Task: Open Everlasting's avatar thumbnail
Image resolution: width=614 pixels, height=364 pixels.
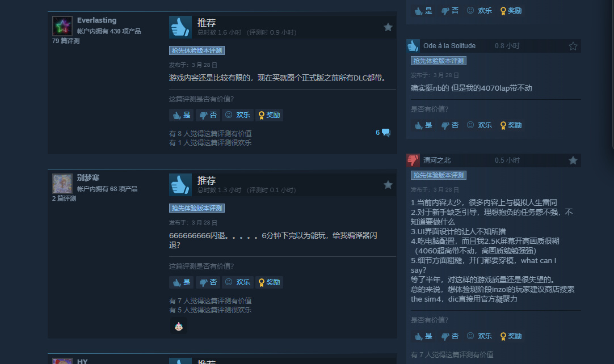Action: 62,26
